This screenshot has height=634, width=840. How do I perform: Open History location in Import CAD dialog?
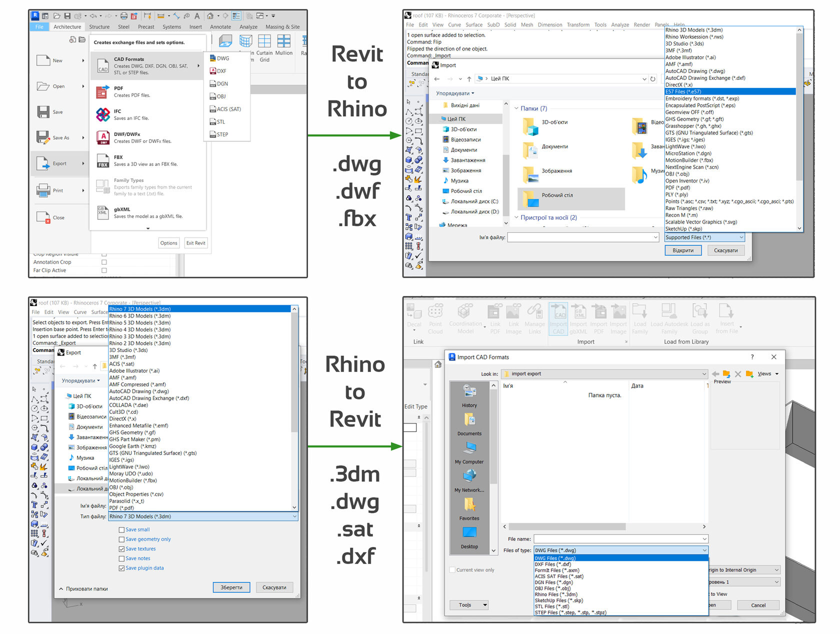[x=469, y=396]
